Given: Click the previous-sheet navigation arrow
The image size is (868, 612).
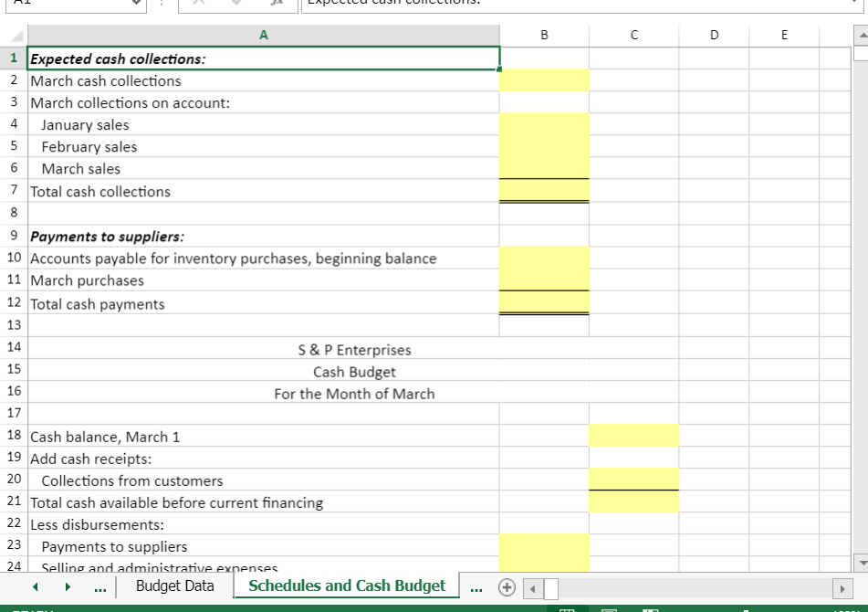Looking at the screenshot, I should (36, 586).
